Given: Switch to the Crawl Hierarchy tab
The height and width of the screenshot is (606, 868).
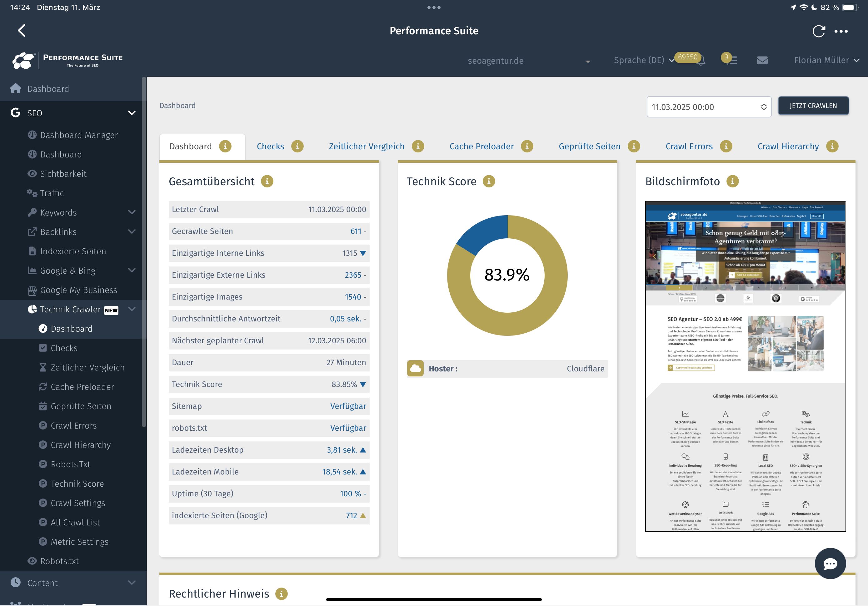Looking at the screenshot, I should pos(788,146).
